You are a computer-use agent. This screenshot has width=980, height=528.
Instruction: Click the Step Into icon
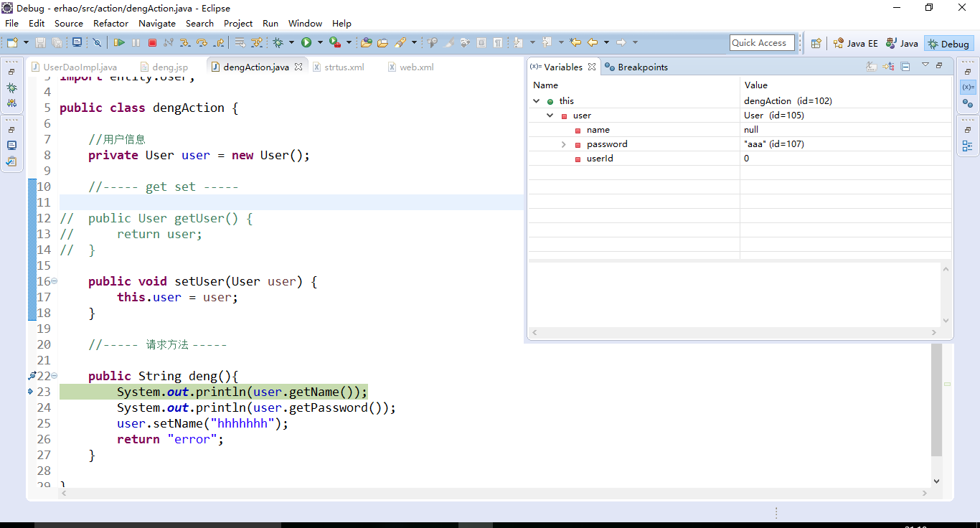[184, 43]
